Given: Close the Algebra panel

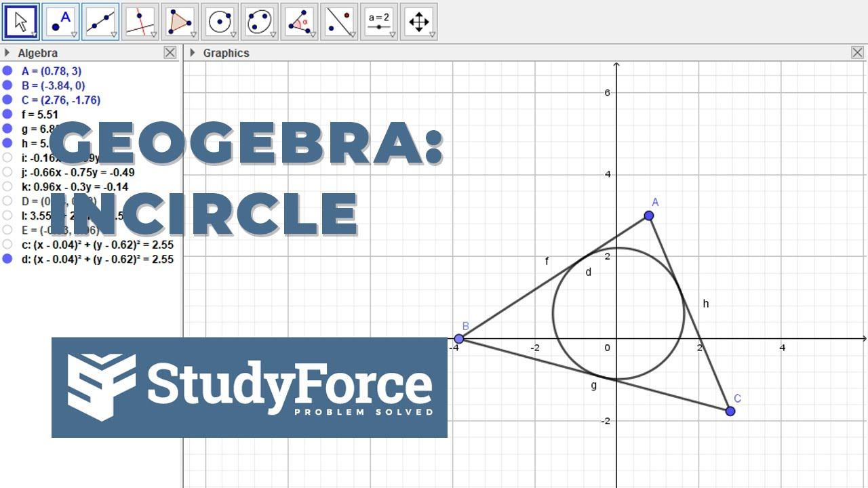Looking at the screenshot, I should click(x=170, y=53).
